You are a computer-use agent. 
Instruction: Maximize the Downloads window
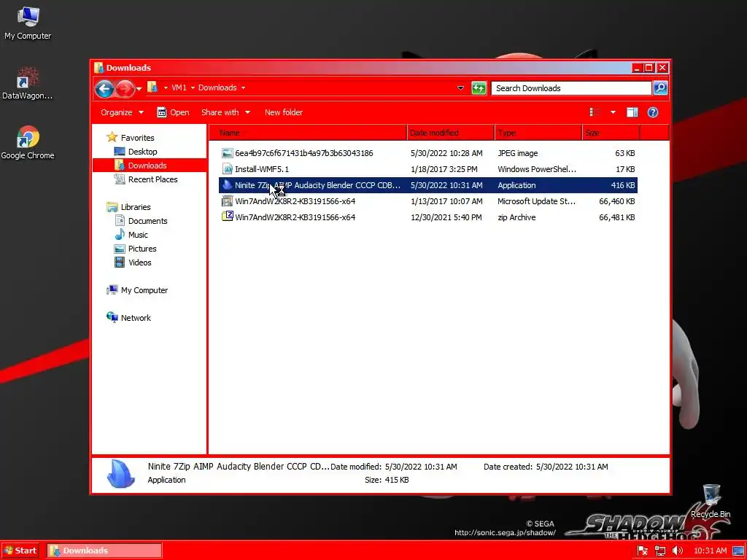click(x=649, y=68)
